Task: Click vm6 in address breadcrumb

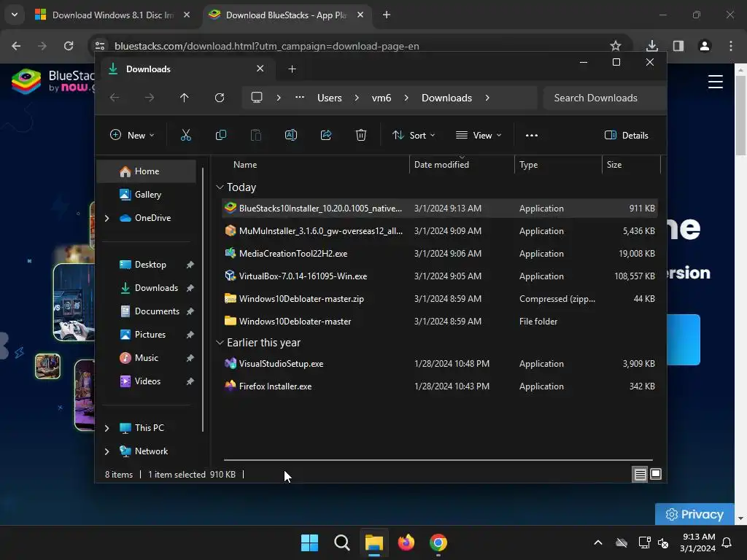Action: point(381,98)
